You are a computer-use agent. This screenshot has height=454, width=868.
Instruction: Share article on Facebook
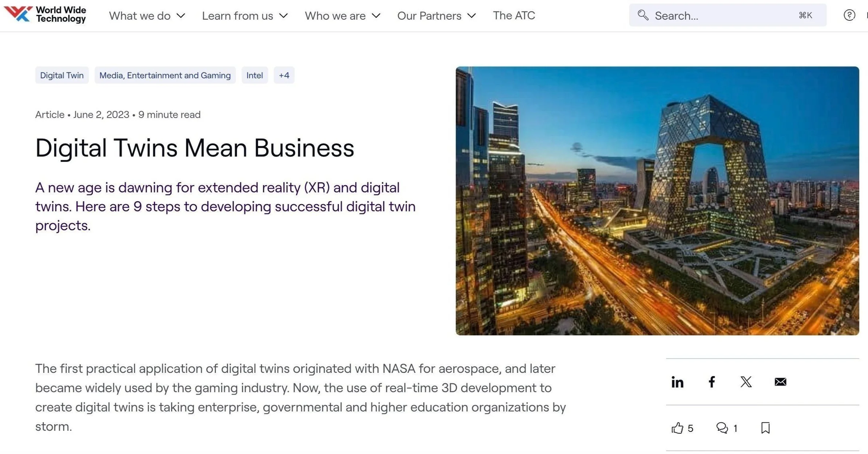[712, 382]
